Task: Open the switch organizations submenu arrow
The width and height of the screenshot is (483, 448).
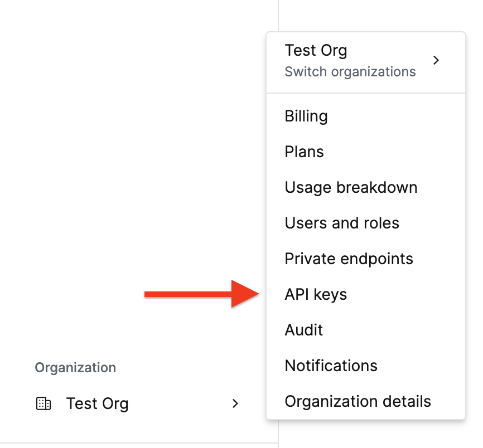Action: [436, 60]
